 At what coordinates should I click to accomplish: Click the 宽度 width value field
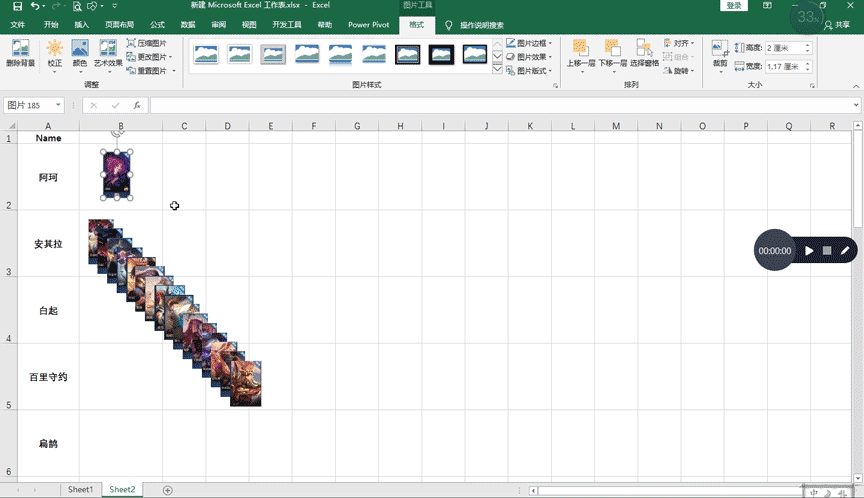click(x=784, y=66)
